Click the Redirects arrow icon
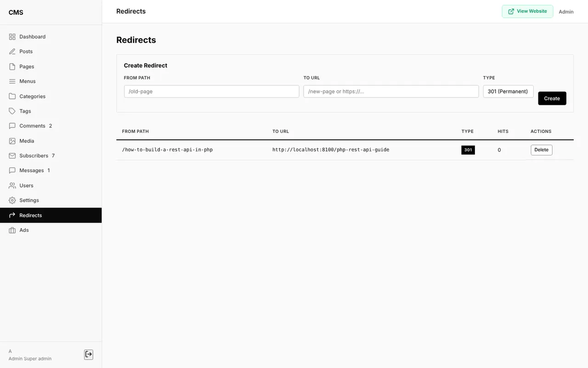This screenshot has height=368, width=588. click(x=12, y=215)
